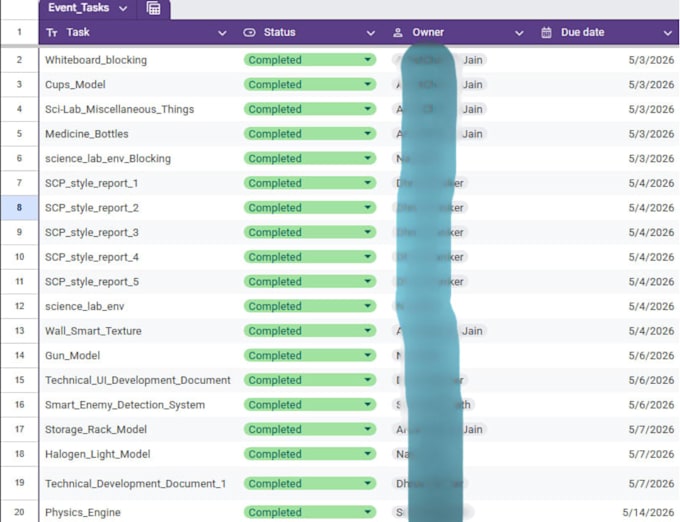The image size is (680, 522).
Task: Open status dropdown for Sci-Lab_Miscellaneous_Things
Action: click(368, 109)
